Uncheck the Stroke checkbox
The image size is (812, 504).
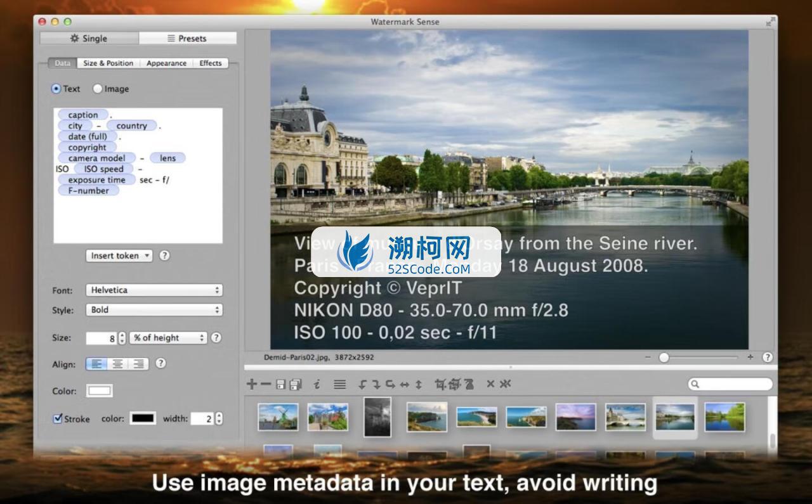(x=58, y=418)
